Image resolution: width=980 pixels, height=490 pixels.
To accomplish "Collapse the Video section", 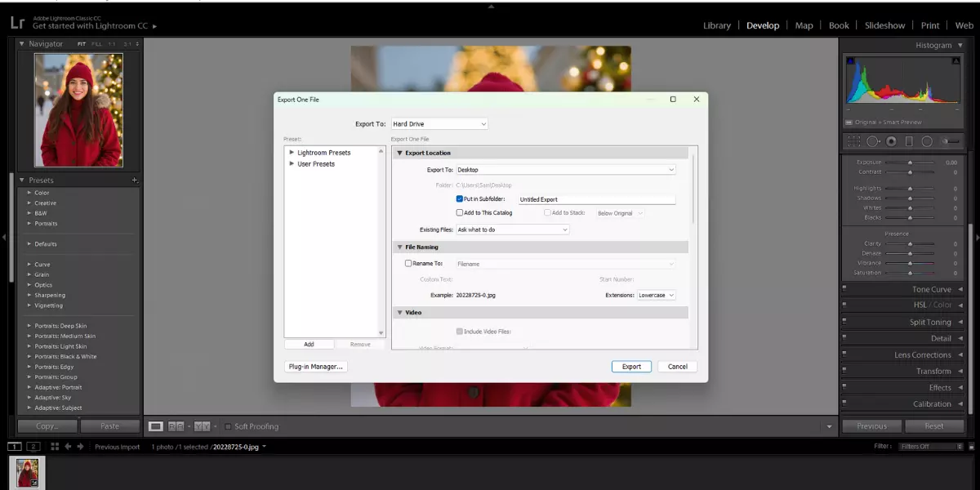I will tap(400, 312).
